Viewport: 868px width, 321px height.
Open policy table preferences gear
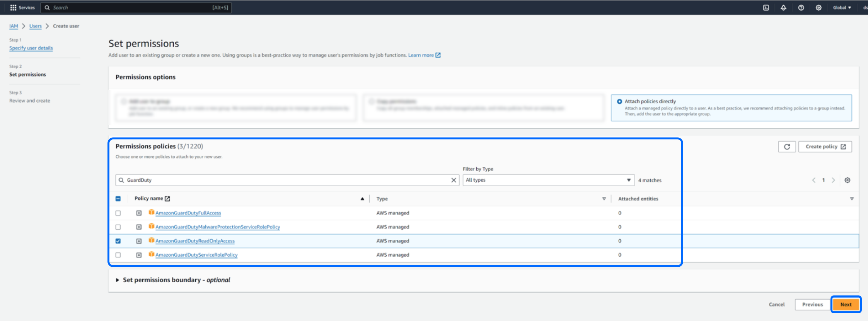click(848, 180)
